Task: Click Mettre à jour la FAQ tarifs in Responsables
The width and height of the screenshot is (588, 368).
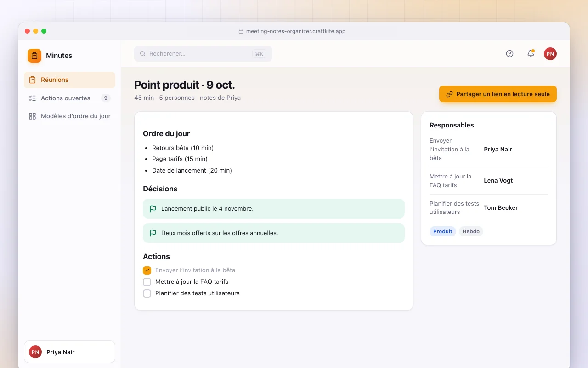Action: click(x=451, y=181)
